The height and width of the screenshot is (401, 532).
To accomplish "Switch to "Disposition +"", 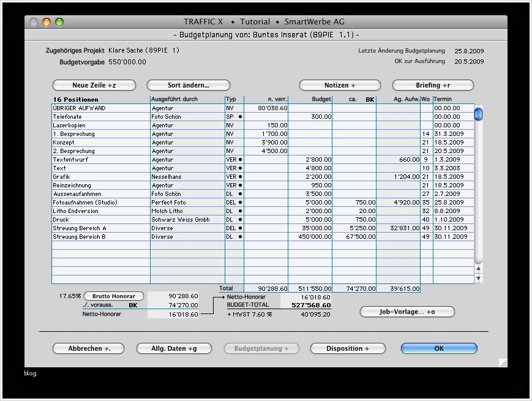I will tap(348, 348).
